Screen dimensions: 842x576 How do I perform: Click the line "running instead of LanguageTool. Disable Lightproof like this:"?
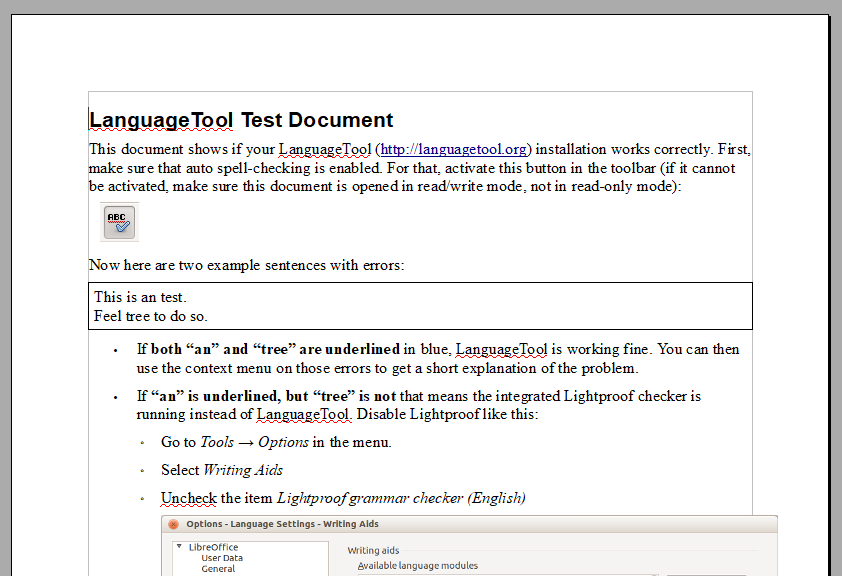(337, 414)
